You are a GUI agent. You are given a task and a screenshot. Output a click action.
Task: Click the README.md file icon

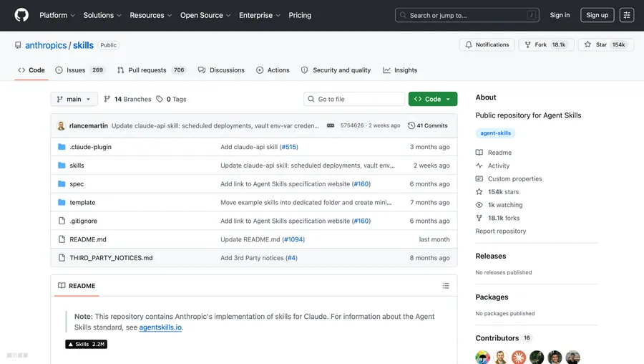(x=62, y=239)
